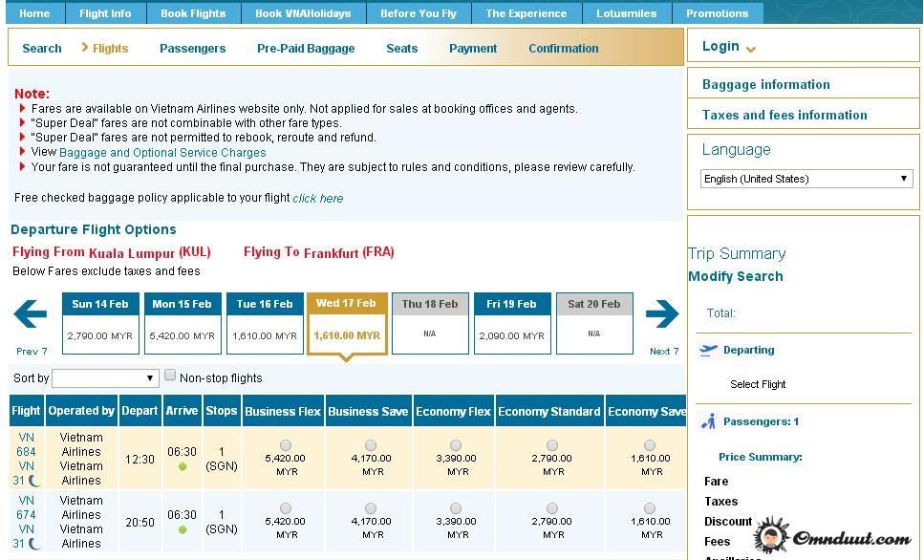Click the green arrival dot for the 12:30 flight
Viewport: 924px width, 560px height.
[x=183, y=466]
